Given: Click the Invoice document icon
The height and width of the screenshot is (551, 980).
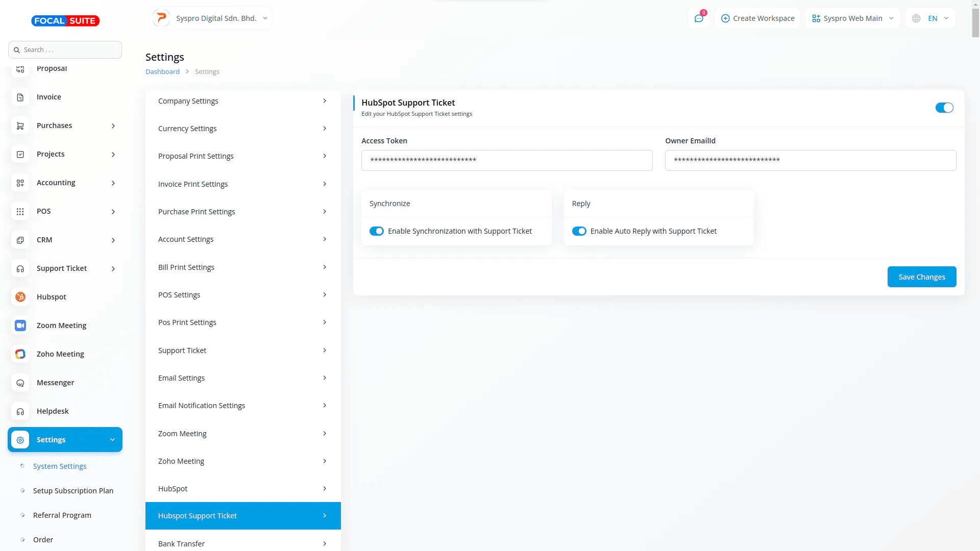Looking at the screenshot, I should pos(20,97).
